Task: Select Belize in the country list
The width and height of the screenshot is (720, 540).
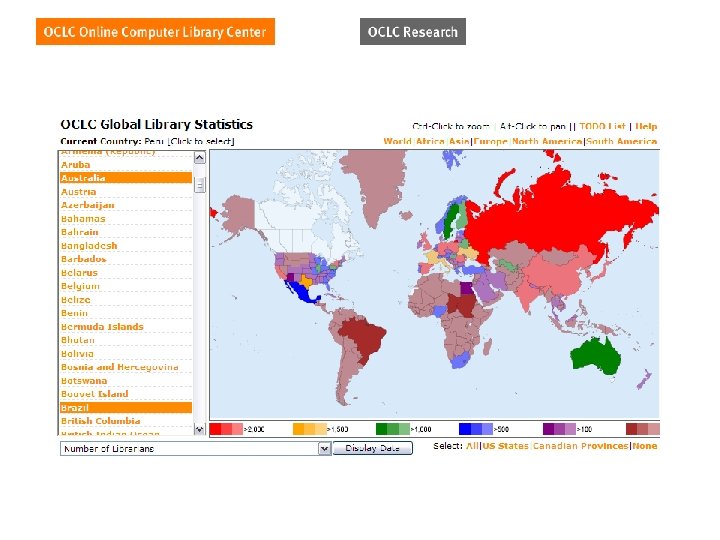Action: pos(126,300)
